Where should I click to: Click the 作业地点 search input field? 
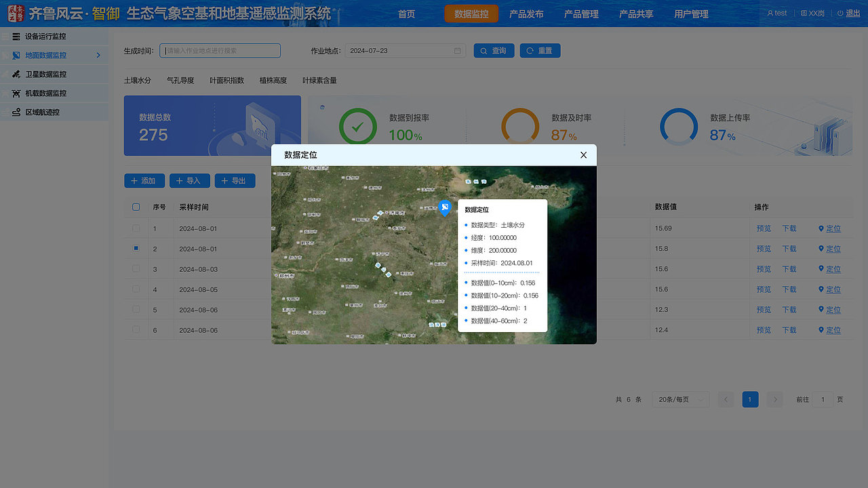click(x=220, y=51)
